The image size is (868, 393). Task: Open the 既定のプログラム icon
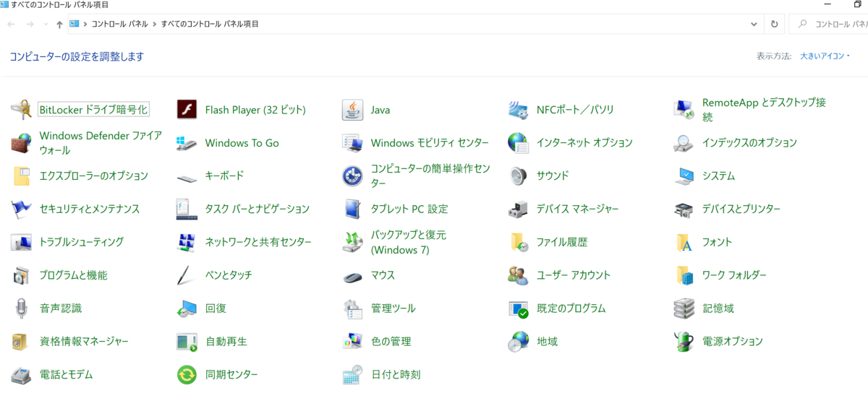518,308
